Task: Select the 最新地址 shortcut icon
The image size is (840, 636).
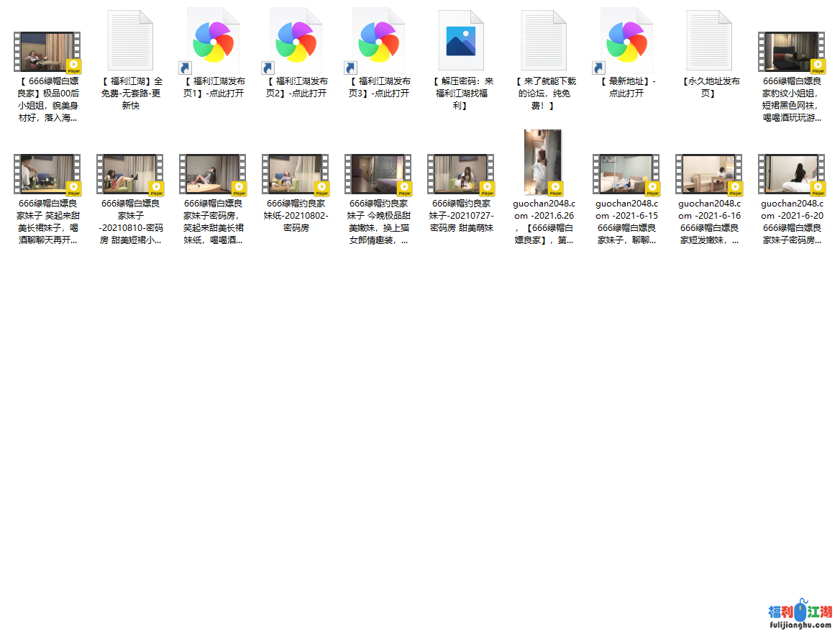Action: pyautogui.click(x=626, y=41)
